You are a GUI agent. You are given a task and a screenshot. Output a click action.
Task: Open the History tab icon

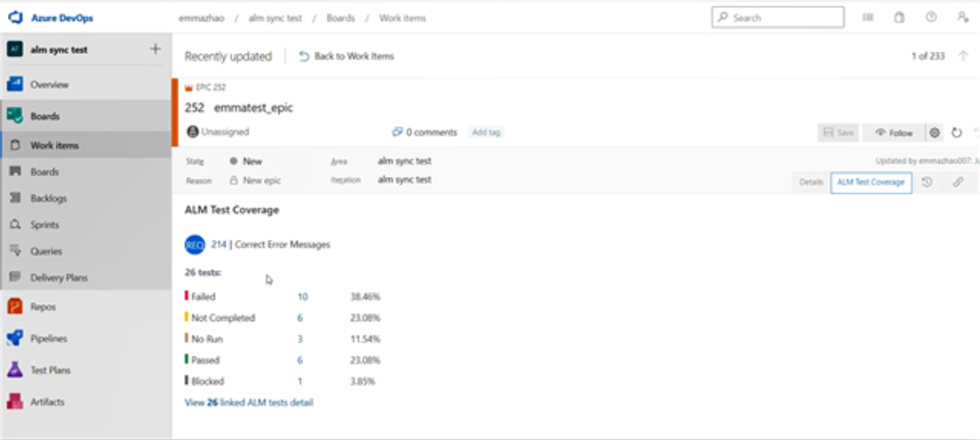(x=927, y=182)
